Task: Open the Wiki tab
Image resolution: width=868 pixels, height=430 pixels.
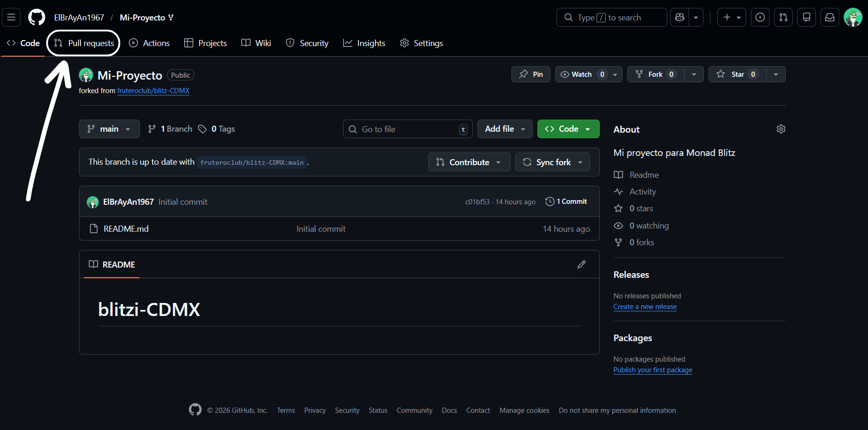Action: 256,43
